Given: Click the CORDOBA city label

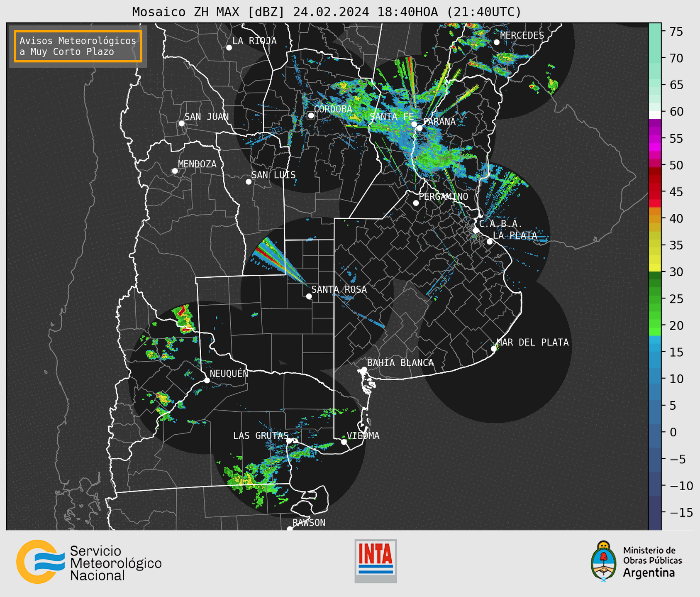Looking at the screenshot, I should [333, 109].
